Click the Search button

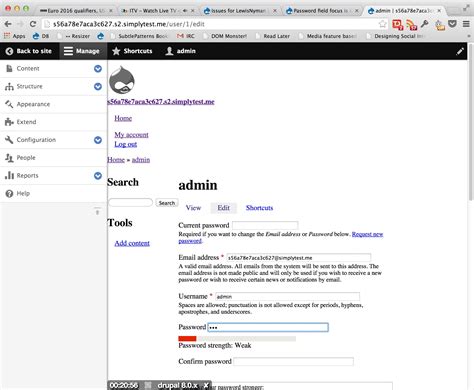(167, 203)
